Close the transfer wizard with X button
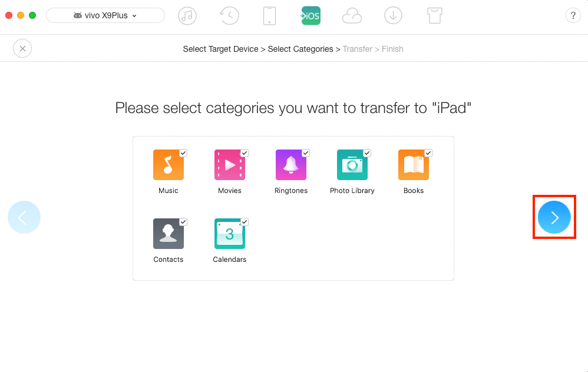This screenshot has width=588, height=372. [x=22, y=48]
